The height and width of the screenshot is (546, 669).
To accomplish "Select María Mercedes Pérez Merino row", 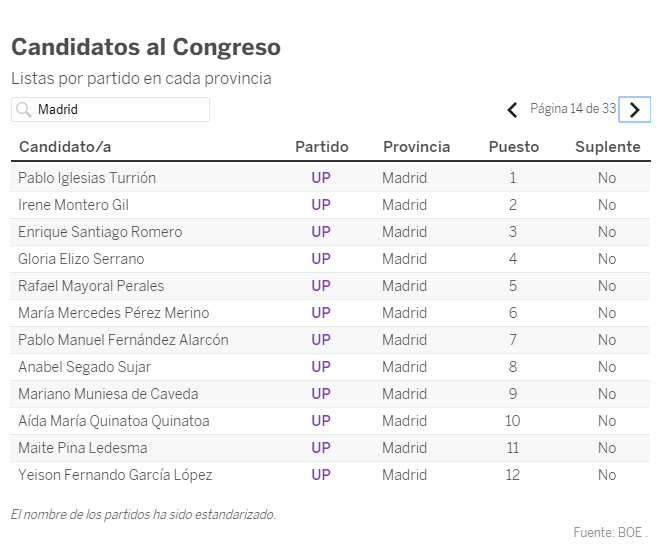I will pyautogui.click(x=330, y=313).
